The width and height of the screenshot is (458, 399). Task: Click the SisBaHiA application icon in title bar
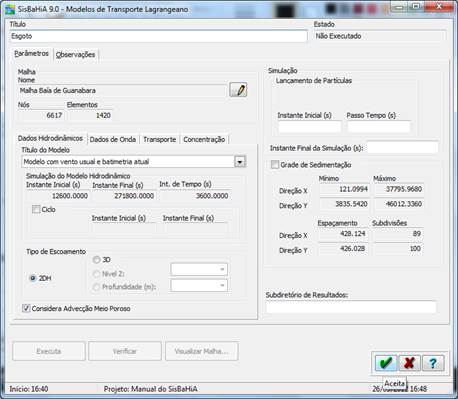click(10, 9)
